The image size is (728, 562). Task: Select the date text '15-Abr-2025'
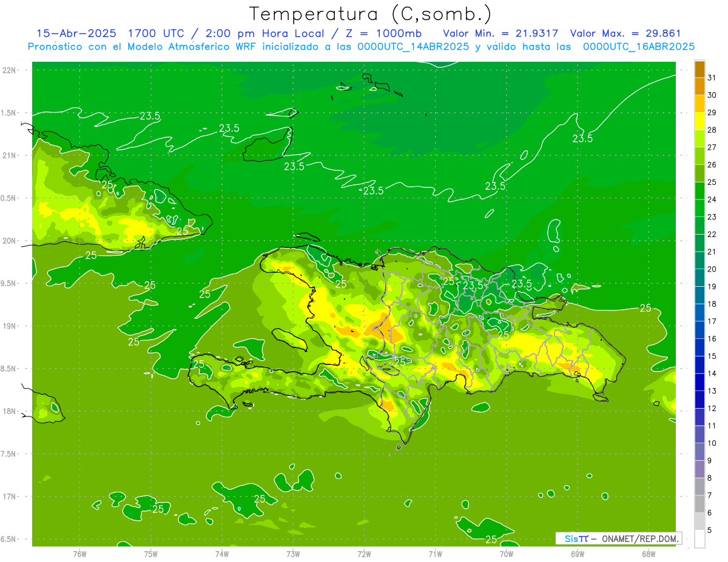click(77, 34)
